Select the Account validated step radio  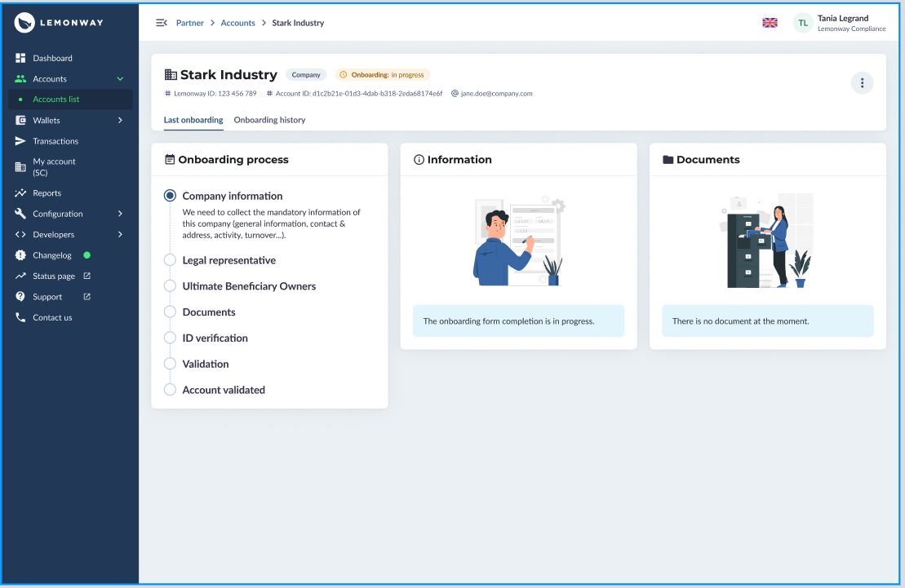[x=170, y=390]
